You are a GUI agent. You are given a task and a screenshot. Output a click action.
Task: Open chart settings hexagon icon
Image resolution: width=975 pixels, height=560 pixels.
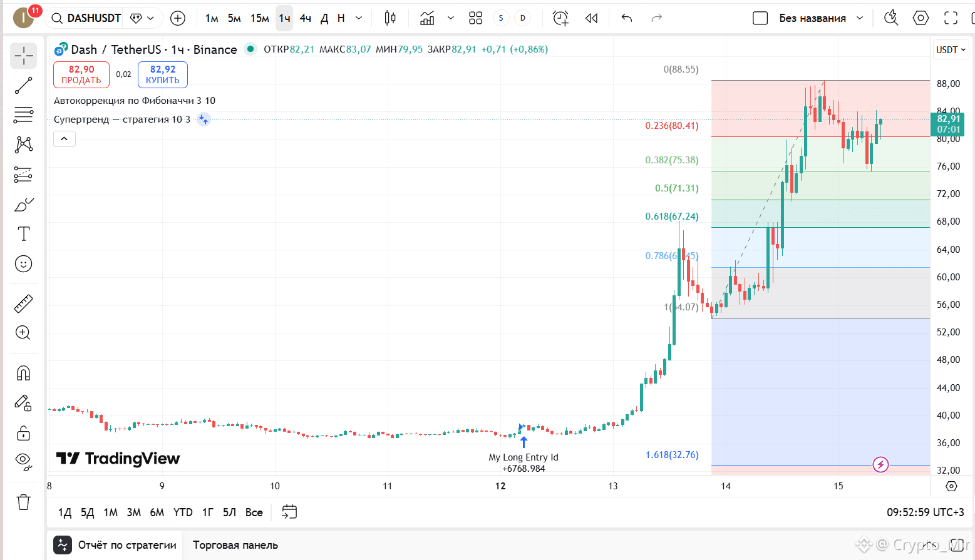point(921,18)
